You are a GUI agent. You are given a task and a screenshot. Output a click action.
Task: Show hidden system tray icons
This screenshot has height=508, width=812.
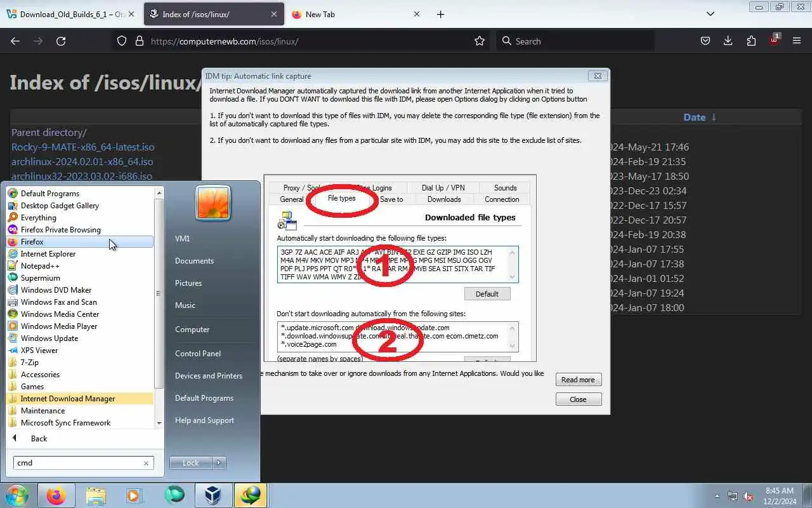(717, 496)
